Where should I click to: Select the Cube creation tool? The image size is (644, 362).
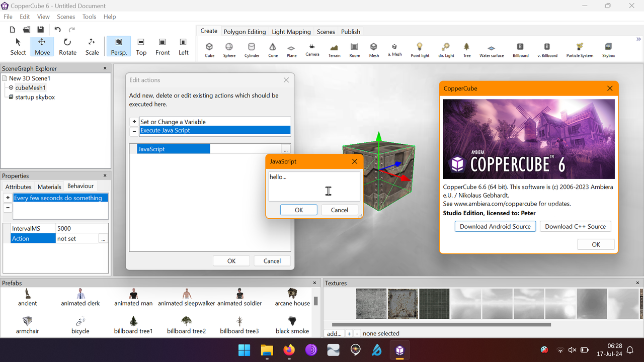click(x=209, y=48)
